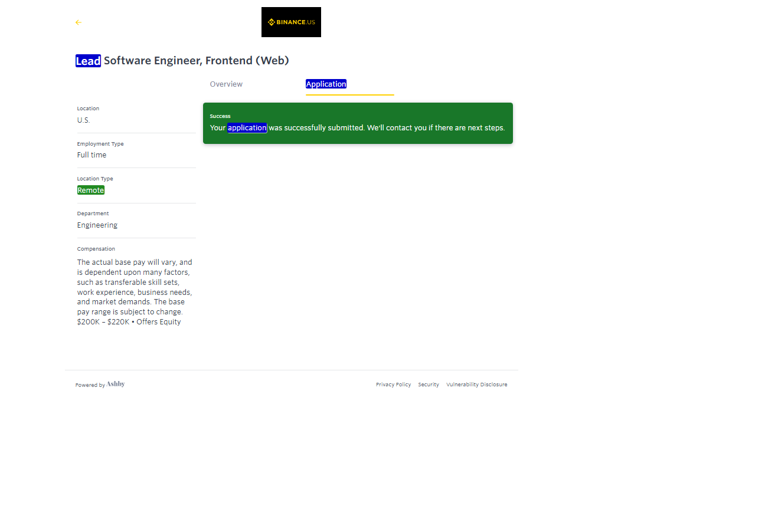765x532 pixels.
Task: Click the yellow back arrow icon
Action: click(79, 22)
